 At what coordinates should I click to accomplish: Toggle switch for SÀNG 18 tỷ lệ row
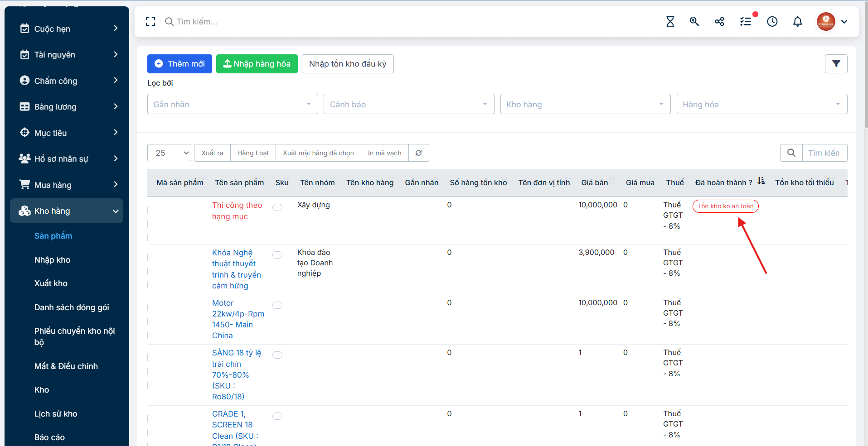click(x=277, y=355)
